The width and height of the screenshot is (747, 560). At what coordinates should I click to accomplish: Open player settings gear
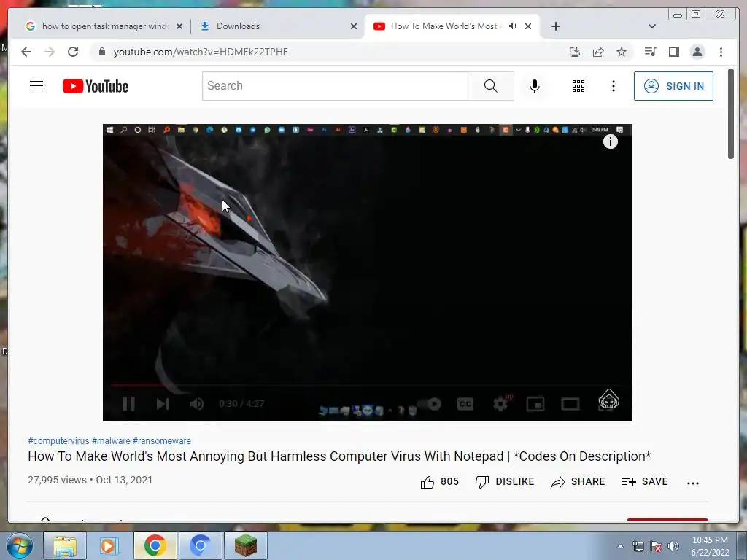[x=500, y=404]
